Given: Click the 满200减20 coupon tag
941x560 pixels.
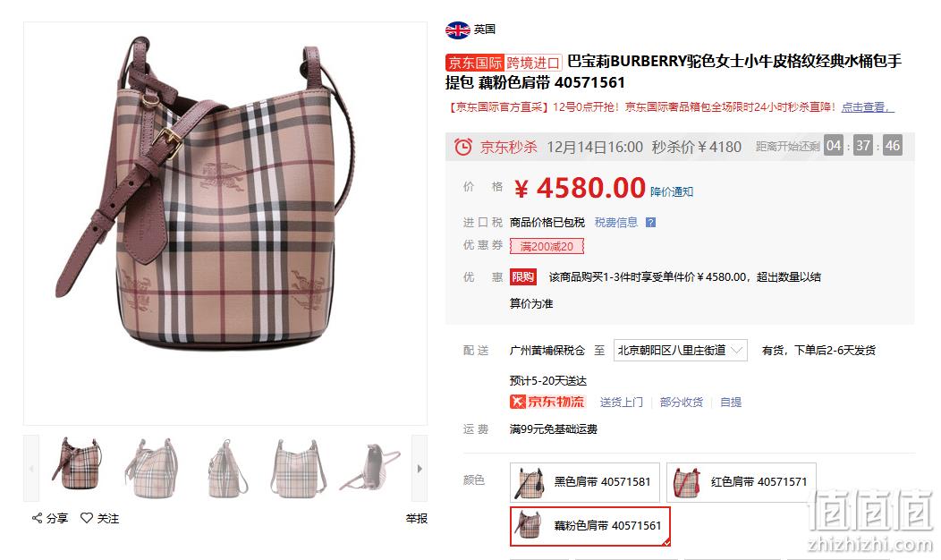Looking at the screenshot, I should coord(547,246).
